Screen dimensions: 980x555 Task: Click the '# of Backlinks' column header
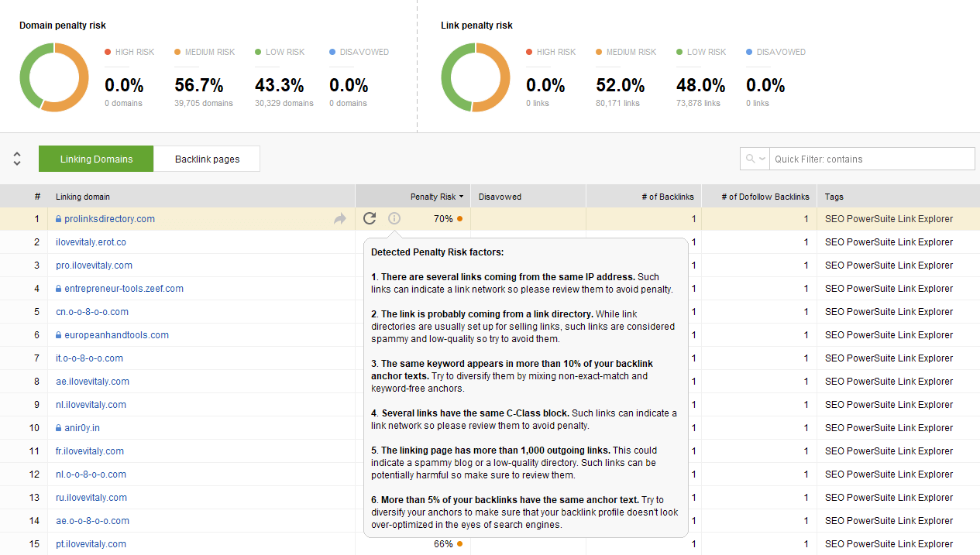(x=667, y=197)
